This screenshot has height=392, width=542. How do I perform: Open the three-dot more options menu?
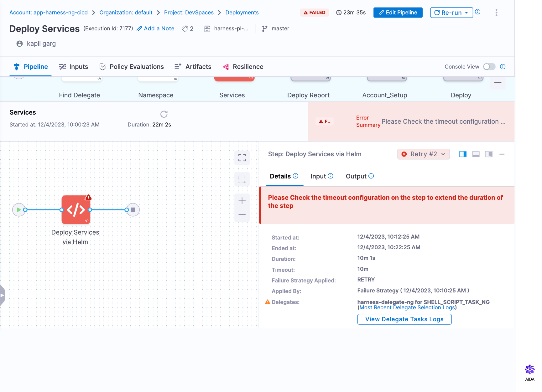[496, 13]
